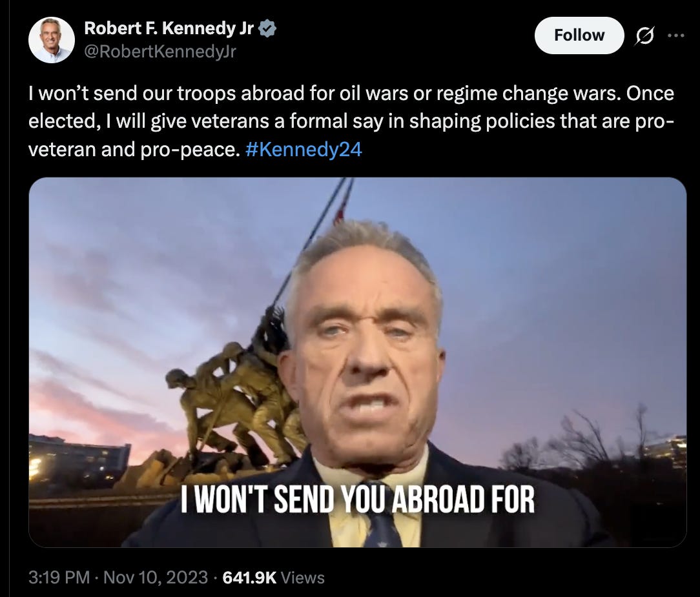
Task: Visit the @RobertKennedyJr handle link
Action: tap(160, 52)
